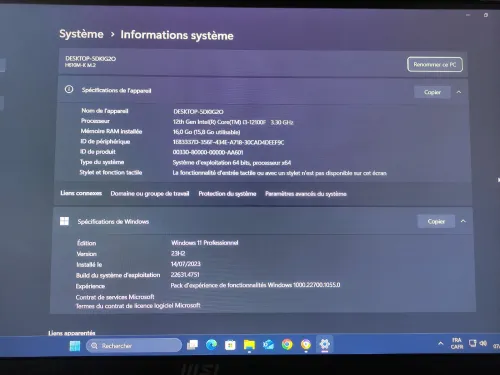Screen dimensions: 500x375
Task: Open Task View from taskbar
Action: tap(192, 345)
